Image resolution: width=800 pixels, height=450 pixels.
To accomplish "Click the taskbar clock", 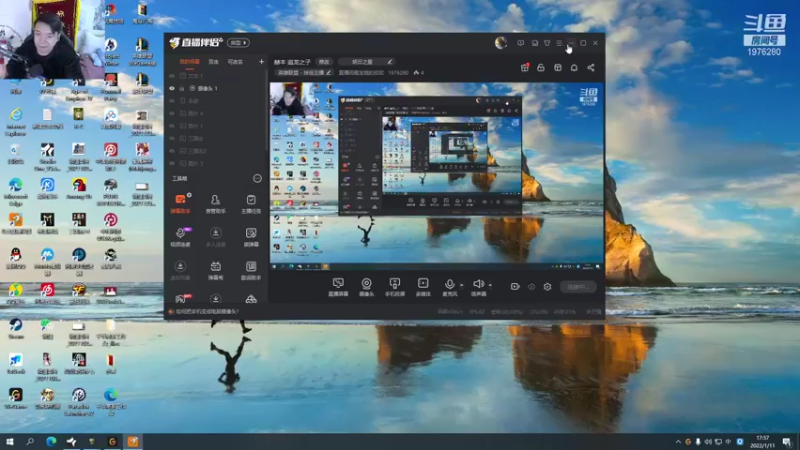I will pyautogui.click(x=762, y=441).
